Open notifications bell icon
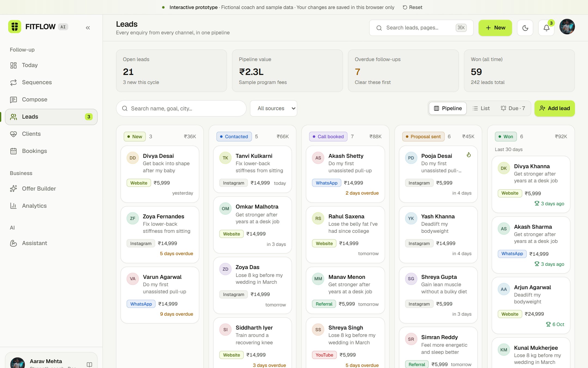This screenshot has width=588, height=368. pyautogui.click(x=546, y=28)
